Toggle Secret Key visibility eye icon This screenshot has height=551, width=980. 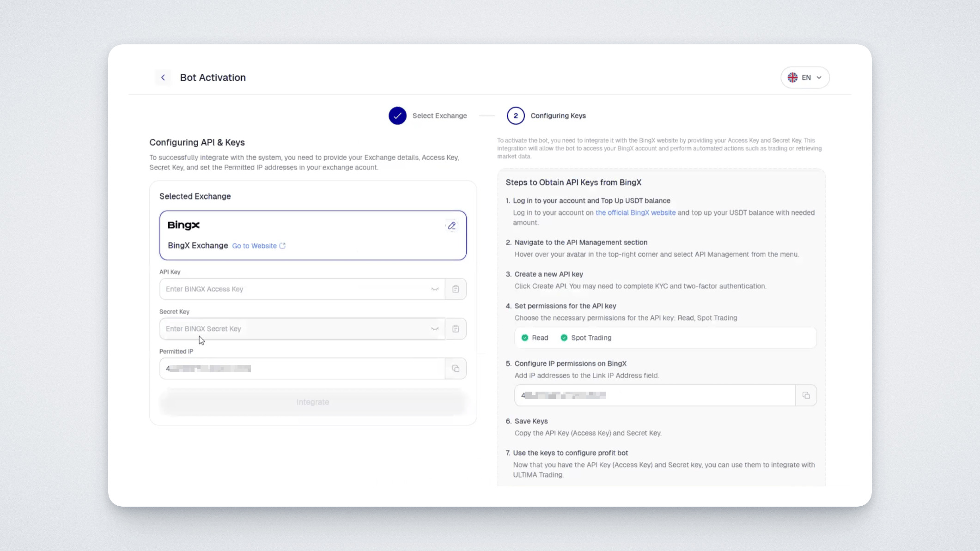[x=435, y=329]
